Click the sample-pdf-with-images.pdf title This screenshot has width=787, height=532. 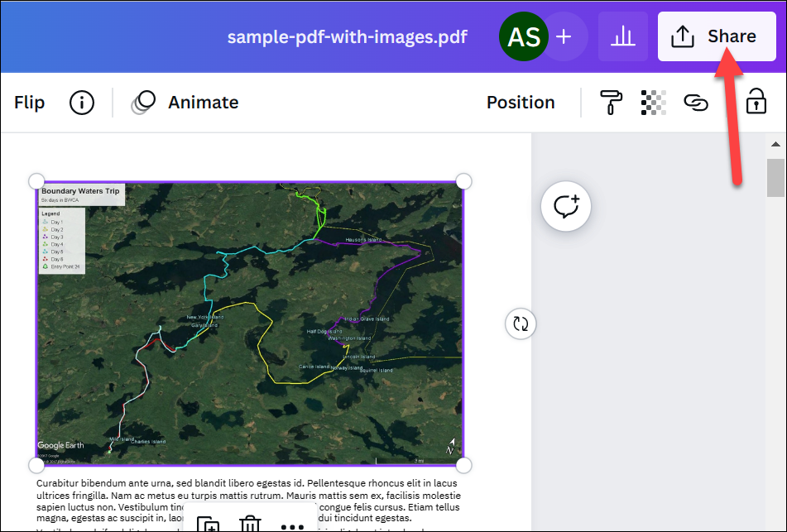click(348, 36)
